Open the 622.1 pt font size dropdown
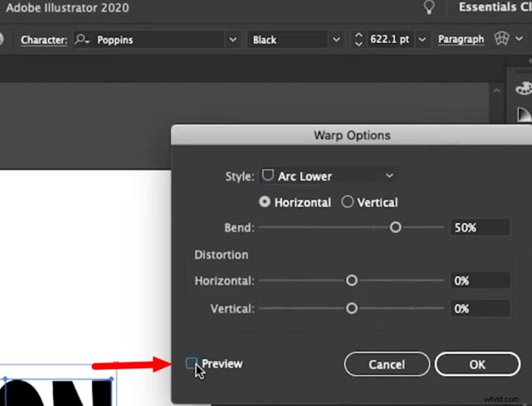This screenshot has width=532, height=406. [423, 39]
